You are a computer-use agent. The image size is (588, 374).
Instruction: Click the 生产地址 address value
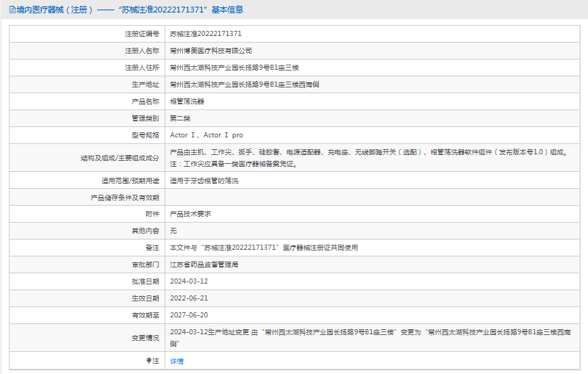pyautogui.click(x=245, y=84)
